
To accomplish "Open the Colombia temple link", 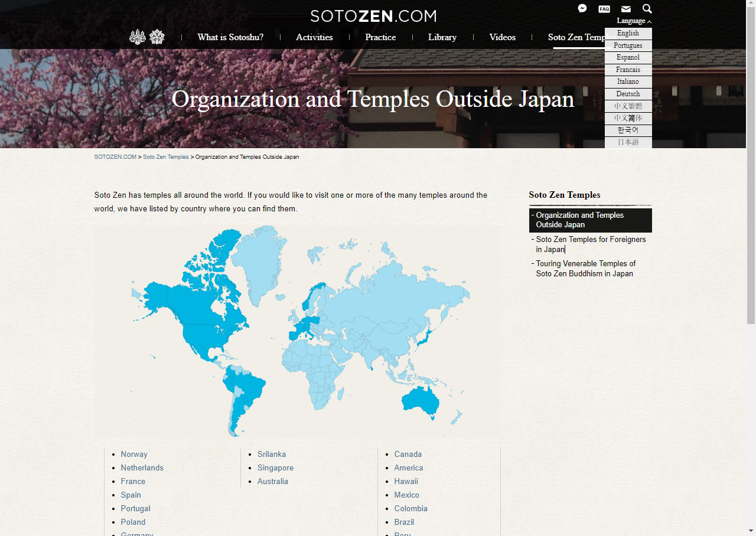I will tap(411, 508).
